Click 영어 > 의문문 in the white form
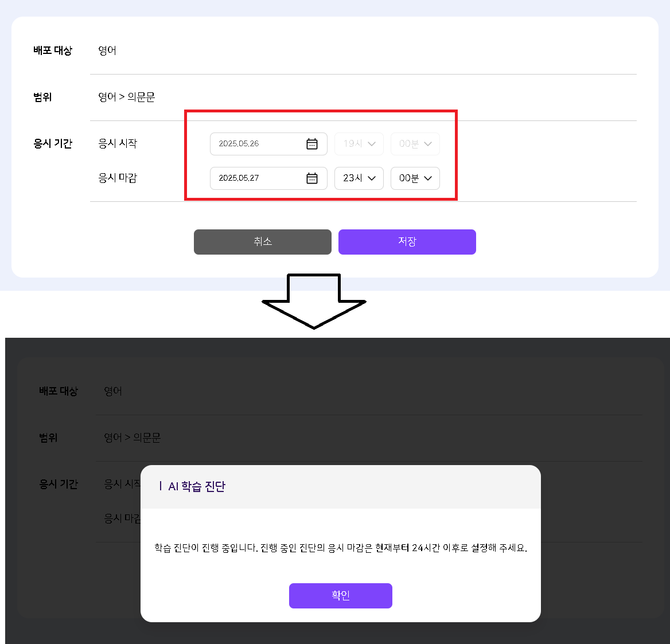Viewport: 670px width, 644px height. (x=126, y=97)
